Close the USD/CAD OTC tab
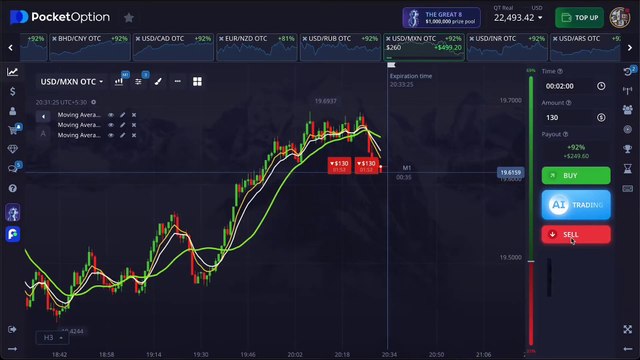Image resolution: width=640 pixels, height=360 pixels. 138,39
